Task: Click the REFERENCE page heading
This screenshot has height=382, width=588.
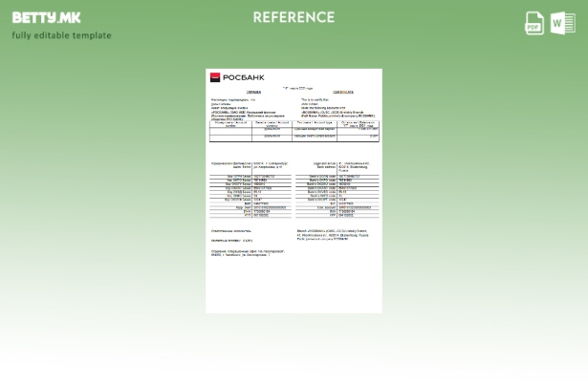Action: tap(294, 17)
